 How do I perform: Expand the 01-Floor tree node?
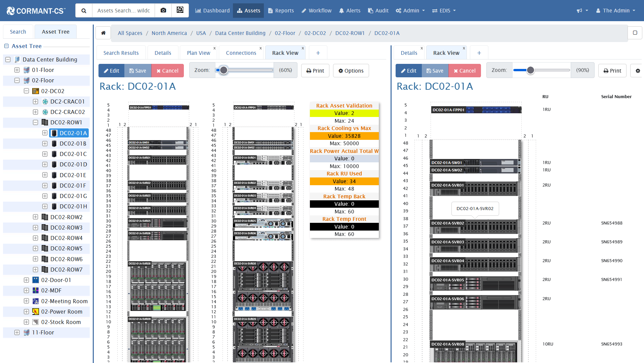click(17, 70)
